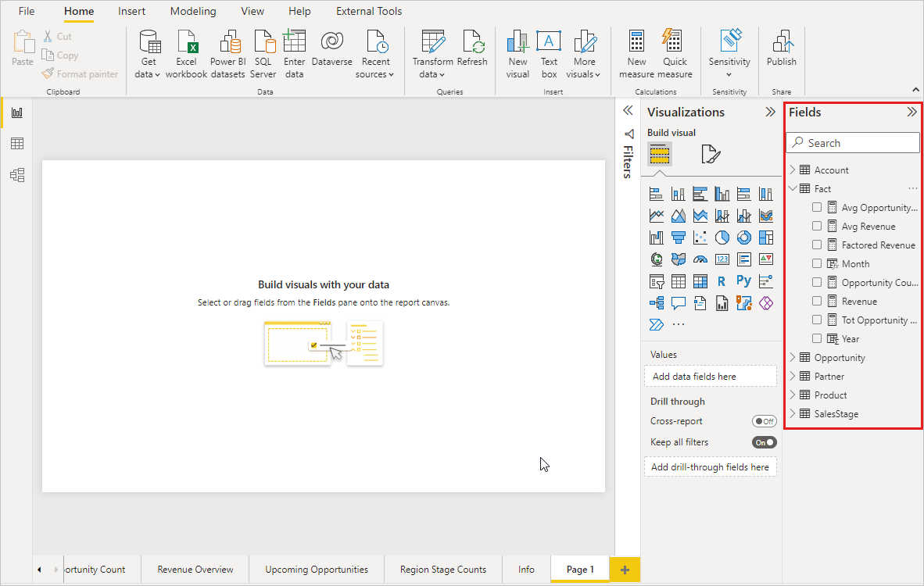The width and height of the screenshot is (924, 586).
Task: Switch to the Modeling ribbon tab
Action: click(192, 11)
